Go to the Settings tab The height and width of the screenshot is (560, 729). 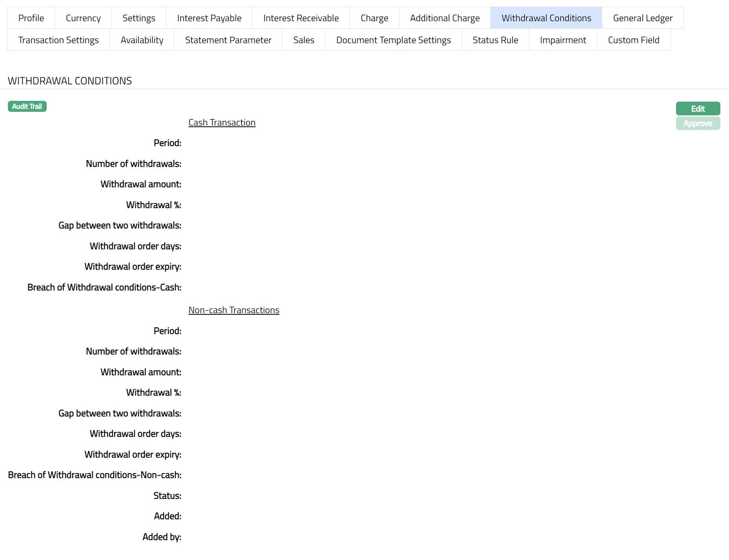point(139,18)
